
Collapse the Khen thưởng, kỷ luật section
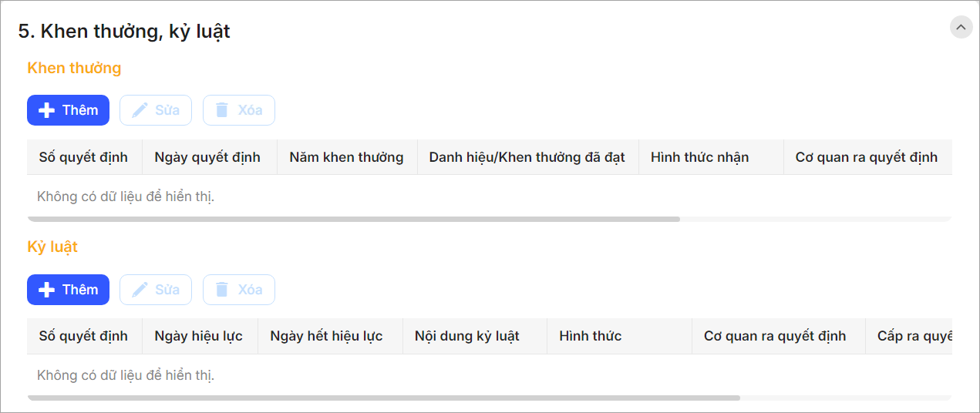(961, 28)
